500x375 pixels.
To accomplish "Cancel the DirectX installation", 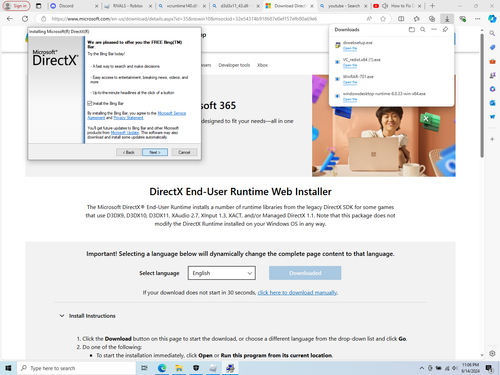I will [x=184, y=152].
